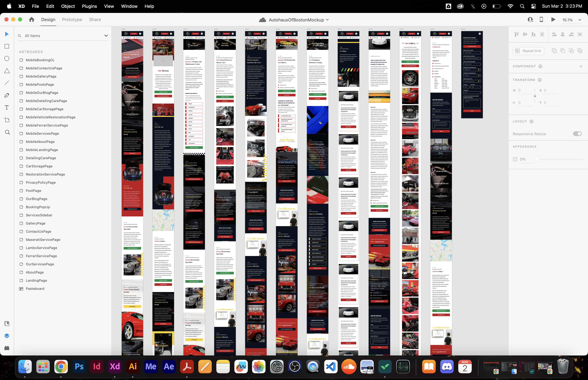Select the Pen tool
This screenshot has height=380, width=588.
[7, 95]
